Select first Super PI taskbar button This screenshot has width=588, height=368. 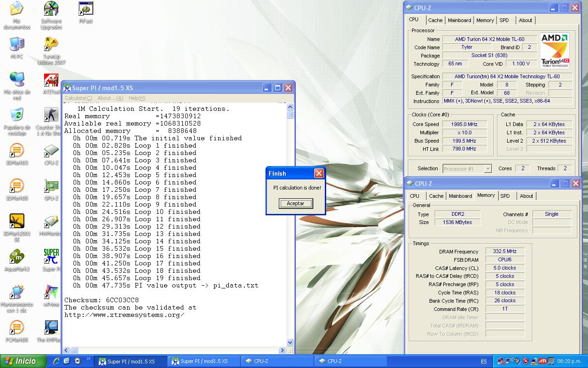click(130, 361)
